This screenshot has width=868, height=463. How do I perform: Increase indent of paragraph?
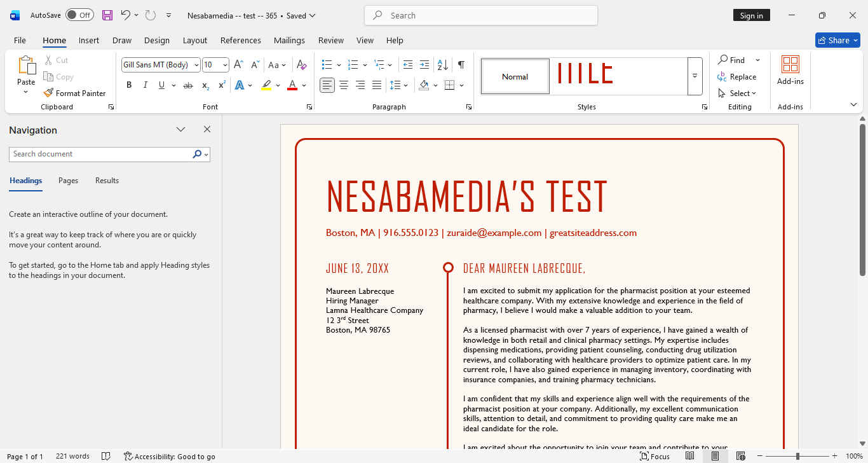pos(424,65)
